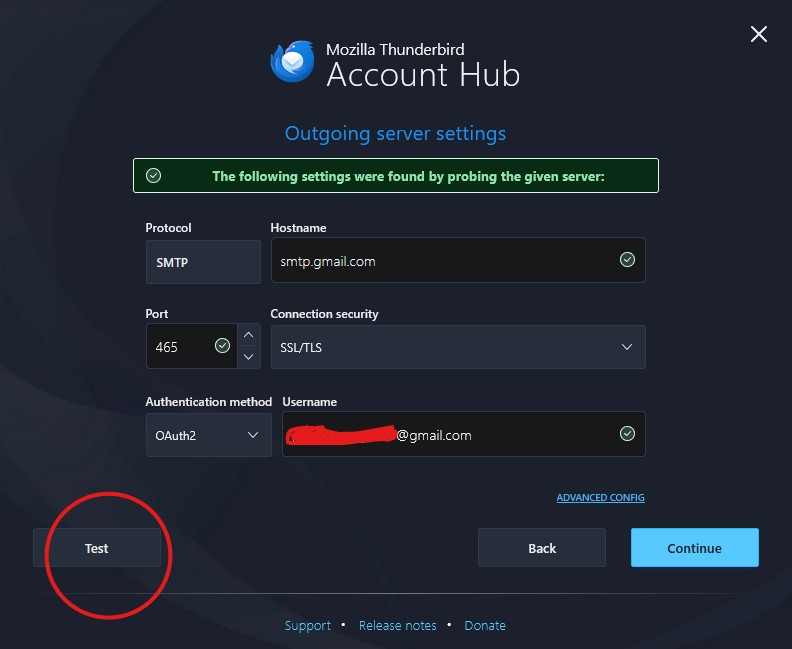Click the port valid checkmark icon
The width and height of the screenshot is (792, 649).
point(222,345)
